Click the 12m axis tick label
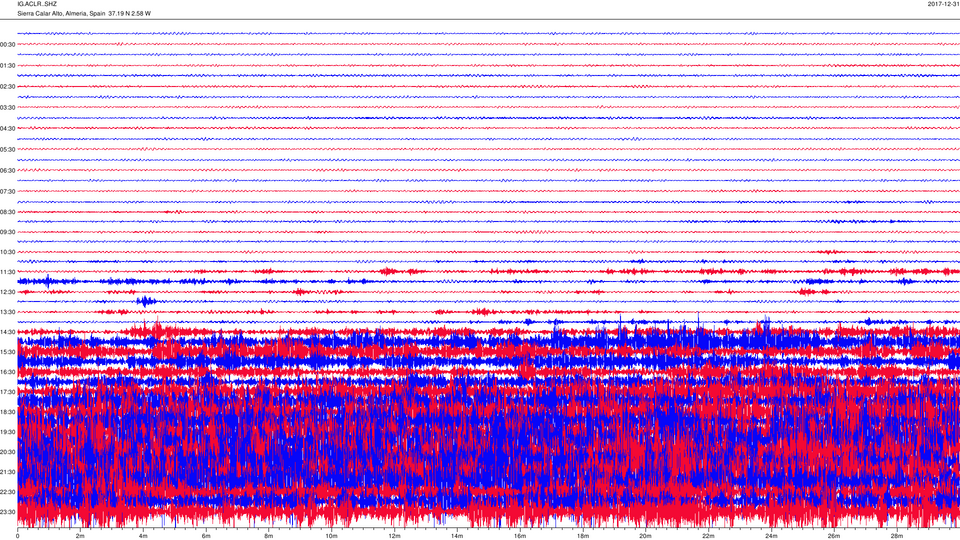 pyautogui.click(x=394, y=536)
